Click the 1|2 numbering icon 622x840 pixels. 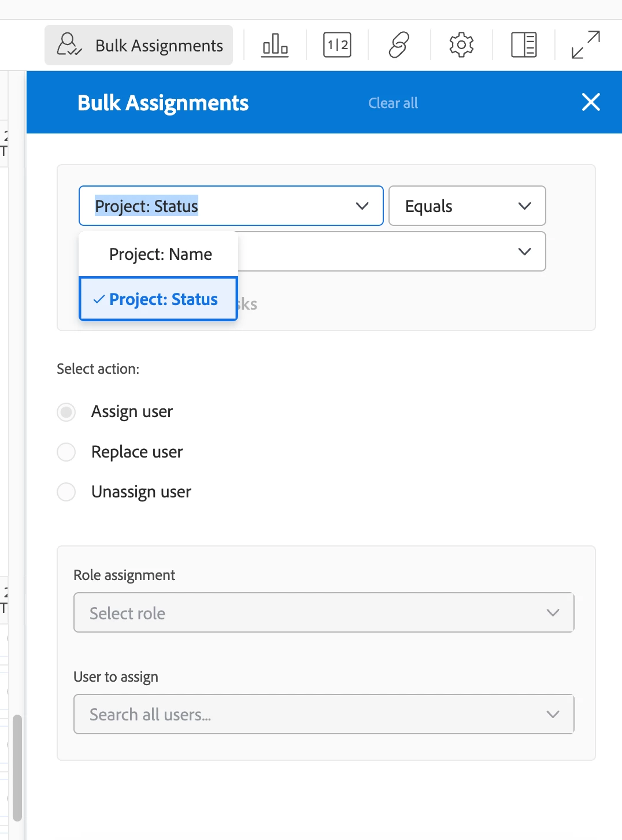point(337,45)
